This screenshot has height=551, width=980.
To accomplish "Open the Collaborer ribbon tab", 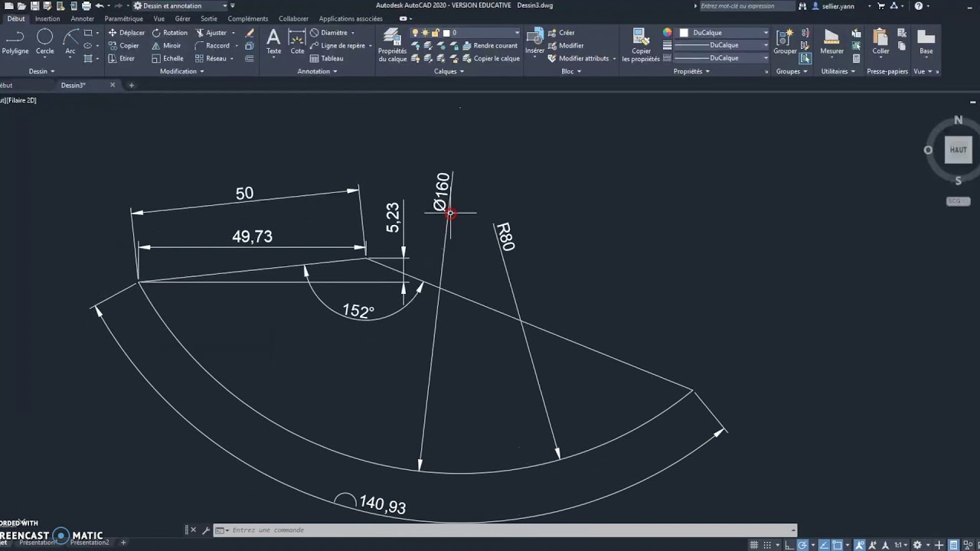I will [294, 18].
